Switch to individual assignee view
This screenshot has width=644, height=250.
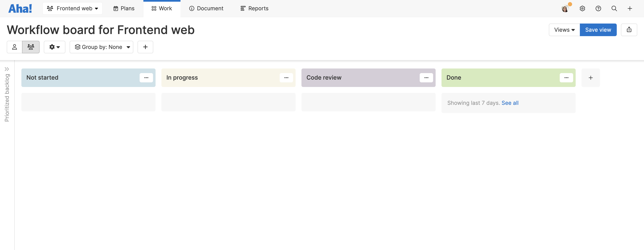14,47
